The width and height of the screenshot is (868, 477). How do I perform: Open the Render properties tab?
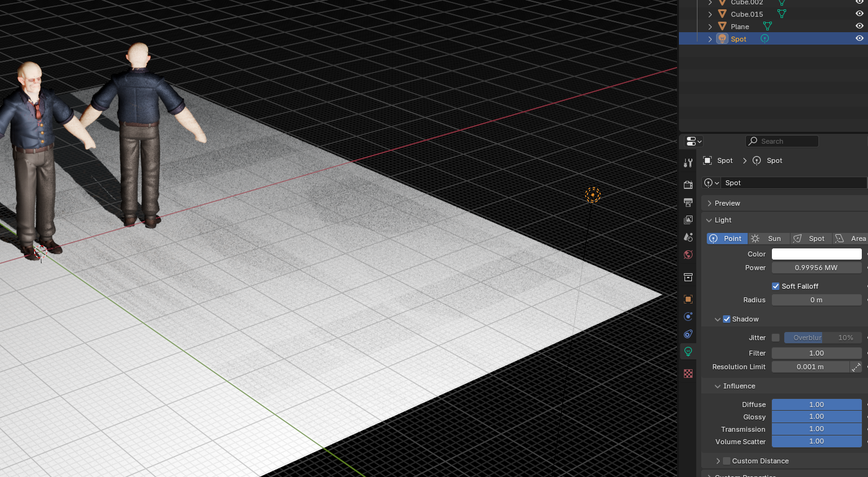688,185
